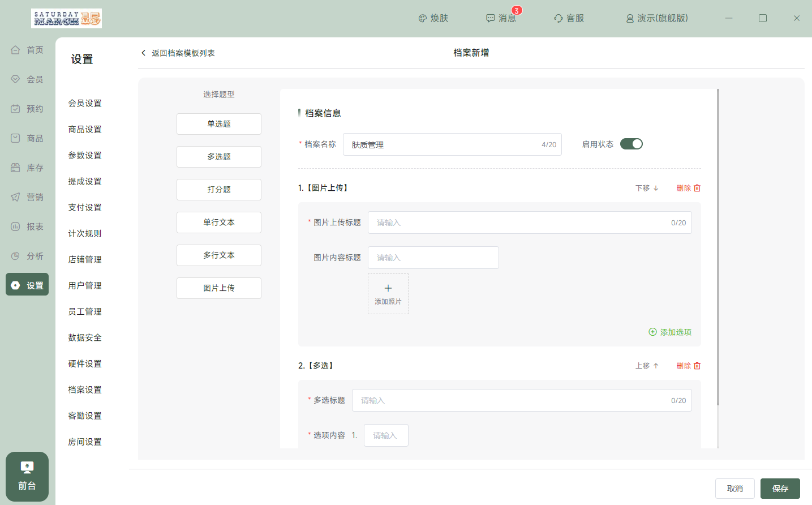Click the plus icon to 添加照片
This screenshot has width=812, height=505.
tap(388, 288)
